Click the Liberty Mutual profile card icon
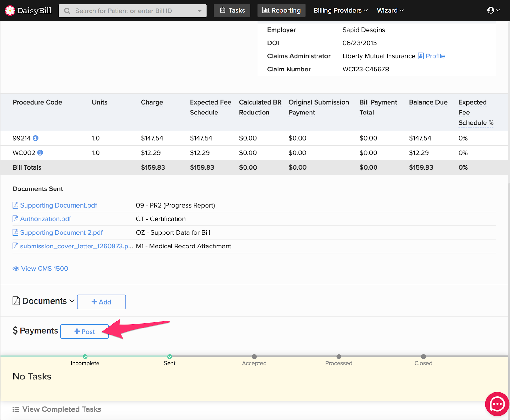510x420 pixels. click(x=421, y=56)
